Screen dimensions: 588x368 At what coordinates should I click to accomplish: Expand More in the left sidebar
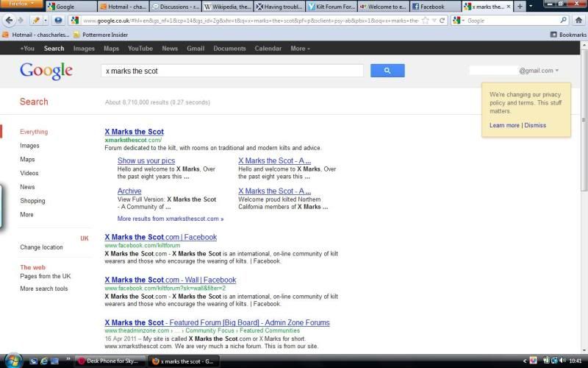click(26, 215)
